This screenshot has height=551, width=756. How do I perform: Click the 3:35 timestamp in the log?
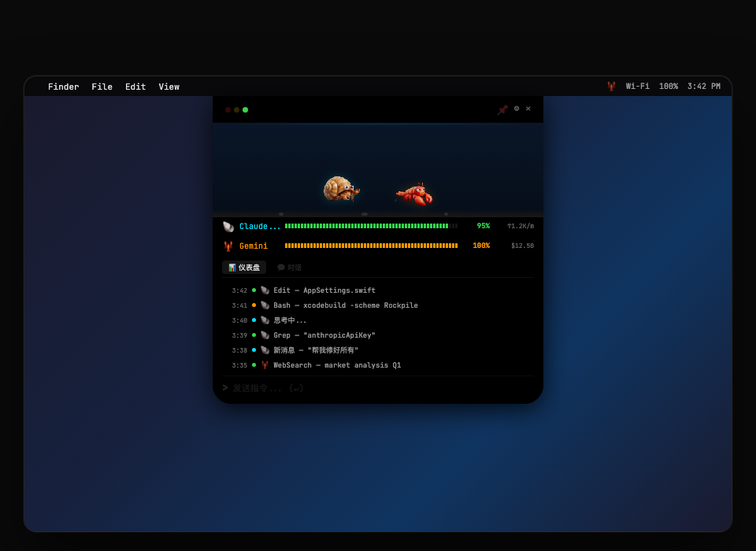pos(239,365)
